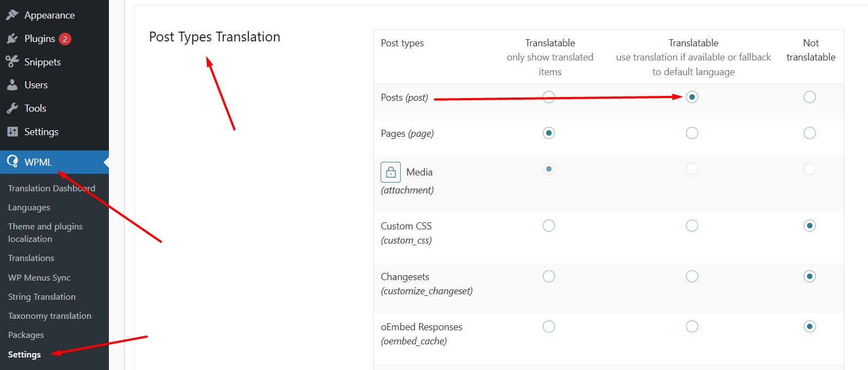The image size is (868, 370).
Task: Select only translated items for Changesets
Action: point(549,276)
